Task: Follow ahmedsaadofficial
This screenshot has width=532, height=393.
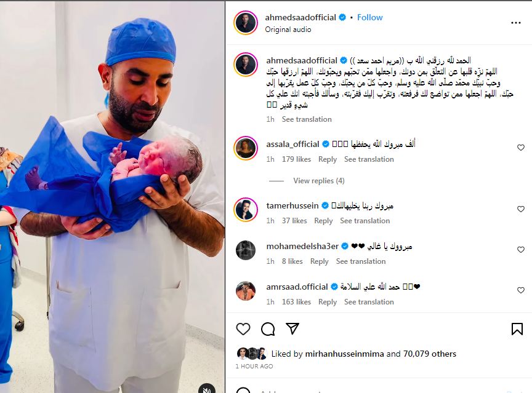Action: 370,17
